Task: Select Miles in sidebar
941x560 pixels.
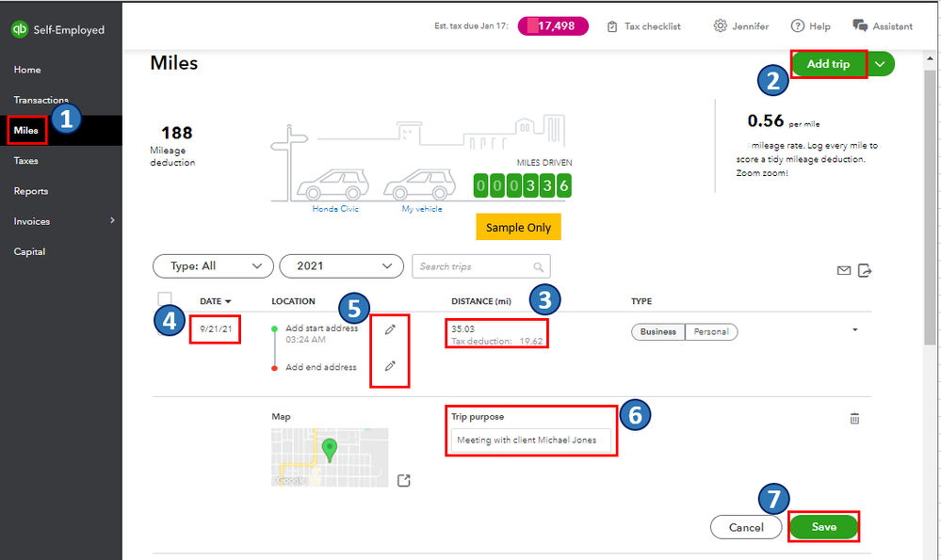Action: click(x=25, y=130)
